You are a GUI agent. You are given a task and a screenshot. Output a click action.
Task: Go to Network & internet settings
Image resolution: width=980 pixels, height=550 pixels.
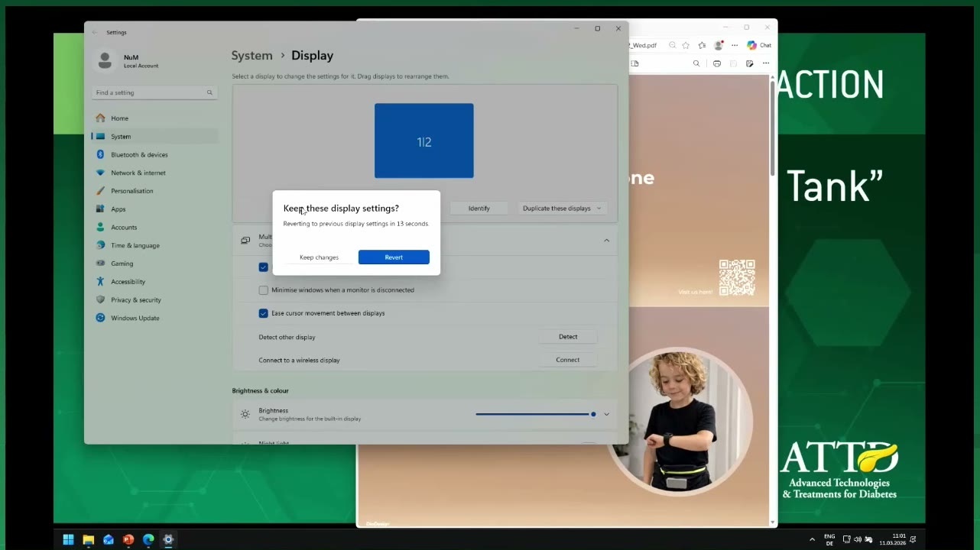[154, 173]
